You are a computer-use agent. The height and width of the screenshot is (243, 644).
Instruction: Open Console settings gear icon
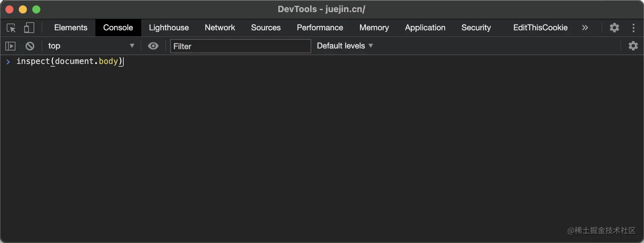633,46
